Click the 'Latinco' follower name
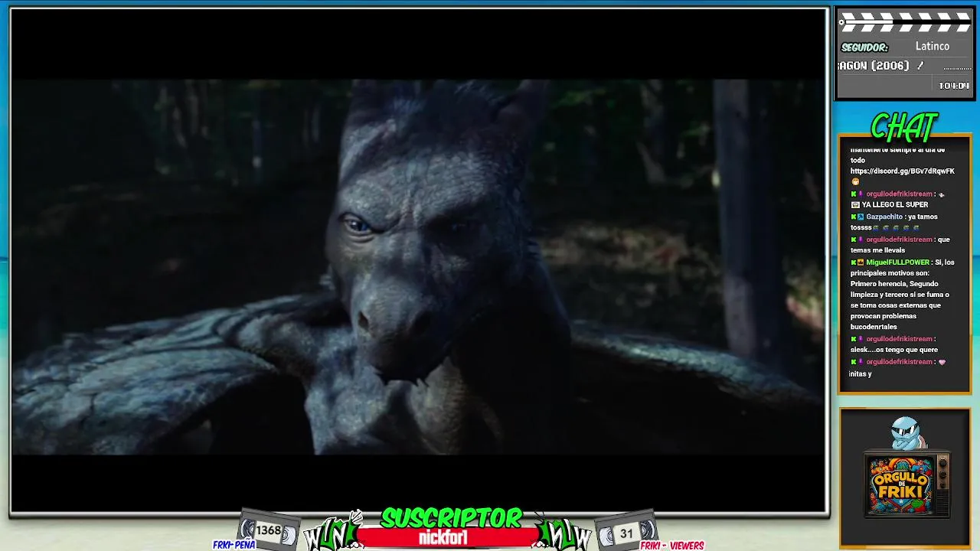Screen dimensions: 980x551 pos(932,47)
